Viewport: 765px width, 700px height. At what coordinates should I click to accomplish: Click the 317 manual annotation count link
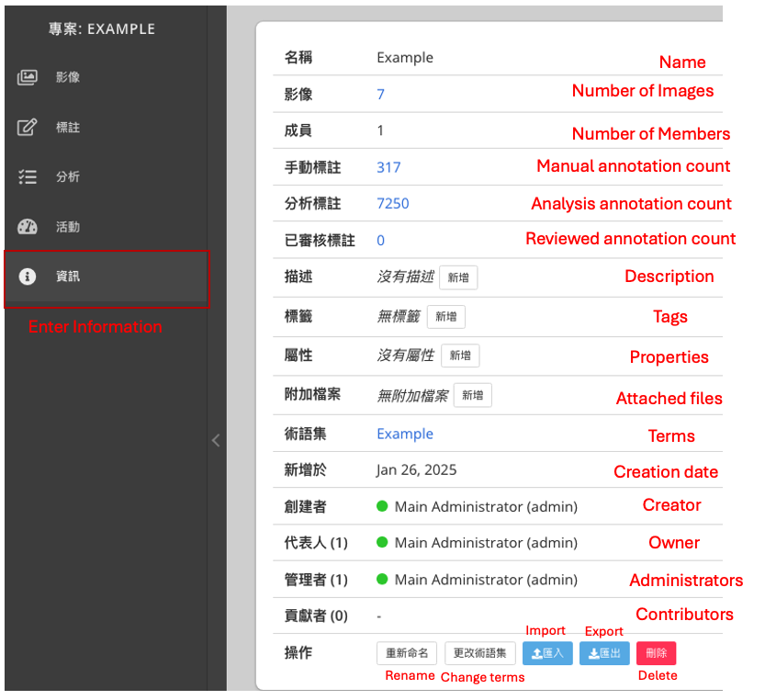point(388,167)
